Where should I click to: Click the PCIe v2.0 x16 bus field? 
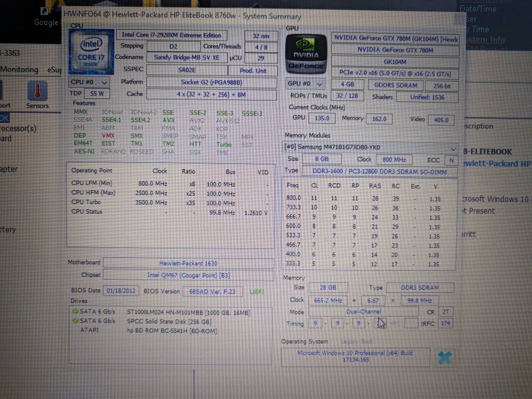point(395,73)
